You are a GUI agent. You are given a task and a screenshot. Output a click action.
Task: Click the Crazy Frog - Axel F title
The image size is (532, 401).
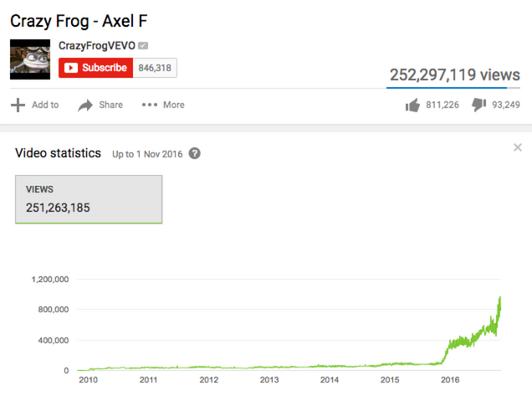[79, 19]
